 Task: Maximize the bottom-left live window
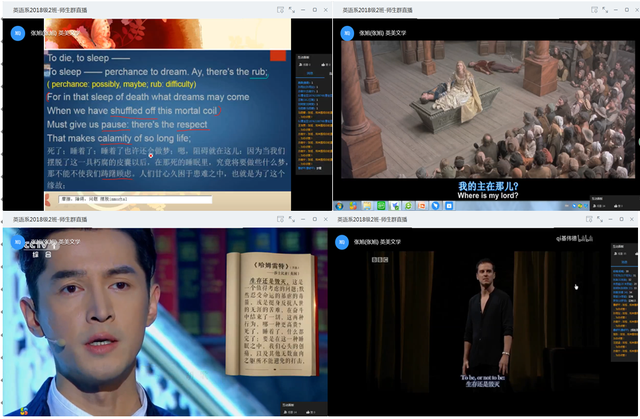pos(315,219)
